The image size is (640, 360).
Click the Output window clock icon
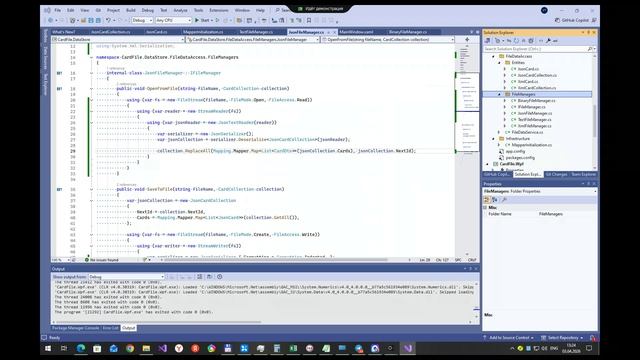pyautogui.click(x=220, y=277)
